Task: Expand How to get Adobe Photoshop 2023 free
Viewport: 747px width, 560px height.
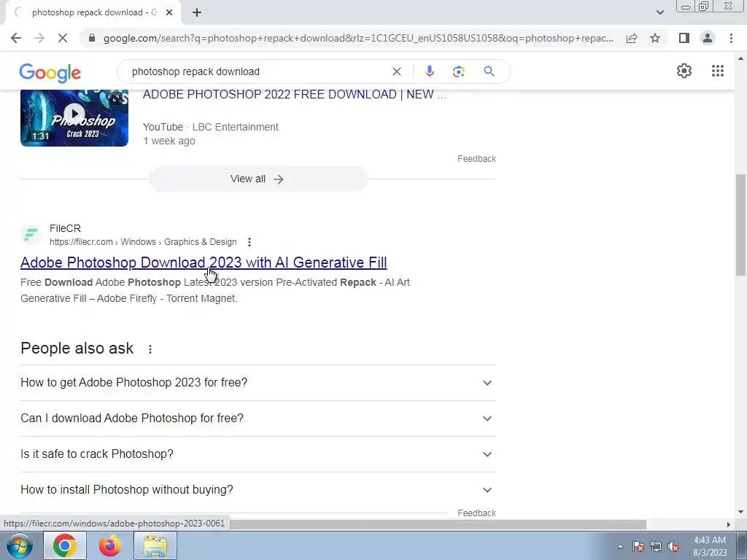Action: tap(258, 383)
